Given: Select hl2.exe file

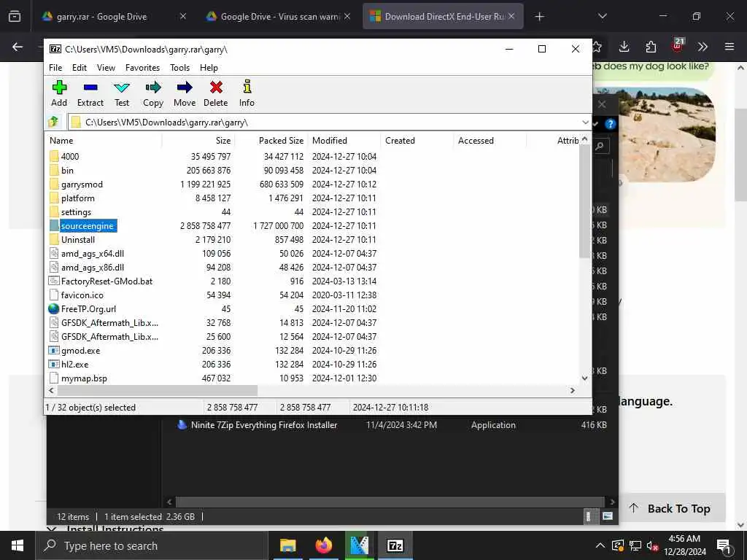Looking at the screenshot, I should coord(75,365).
